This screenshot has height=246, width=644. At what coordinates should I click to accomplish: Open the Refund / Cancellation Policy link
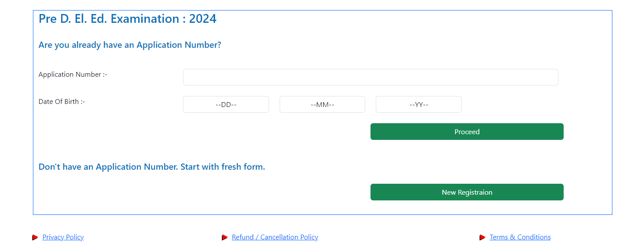click(x=275, y=237)
